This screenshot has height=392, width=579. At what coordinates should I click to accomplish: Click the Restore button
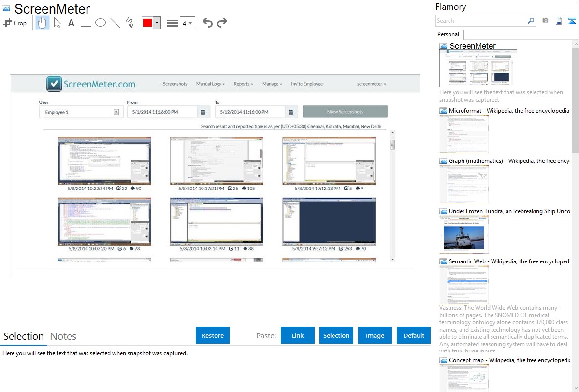[x=213, y=335]
